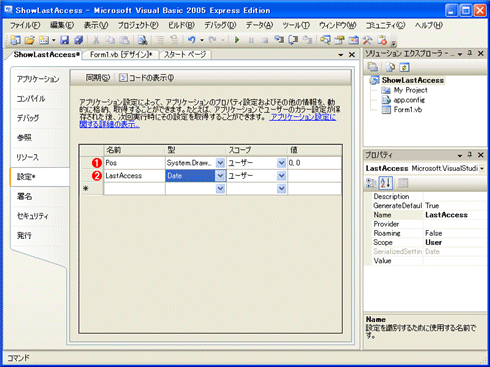Click the Open File folder icon
Screen dimensions: 490x367
point(30,40)
